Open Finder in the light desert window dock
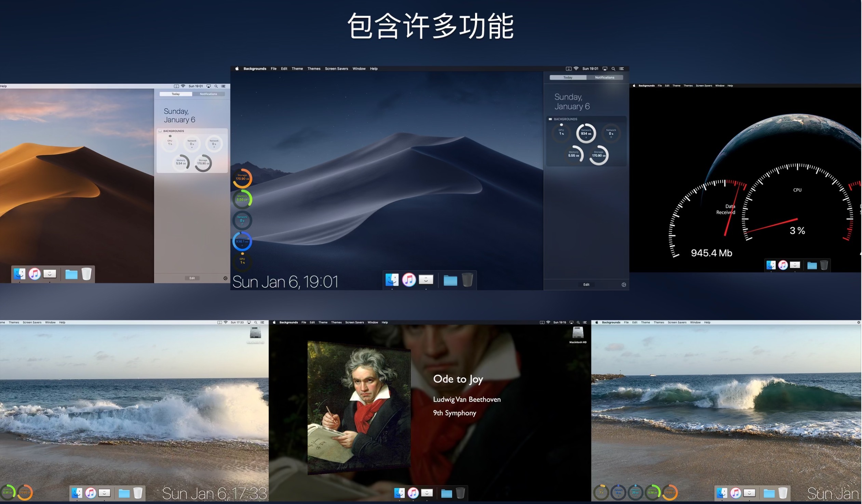Viewport: 862px width, 504px height. (19, 274)
